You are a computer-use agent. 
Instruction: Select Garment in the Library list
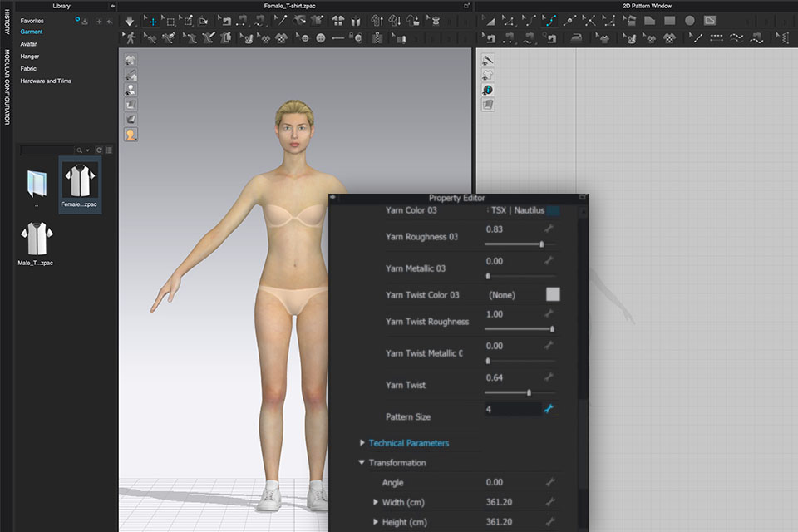(x=32, y=32)
